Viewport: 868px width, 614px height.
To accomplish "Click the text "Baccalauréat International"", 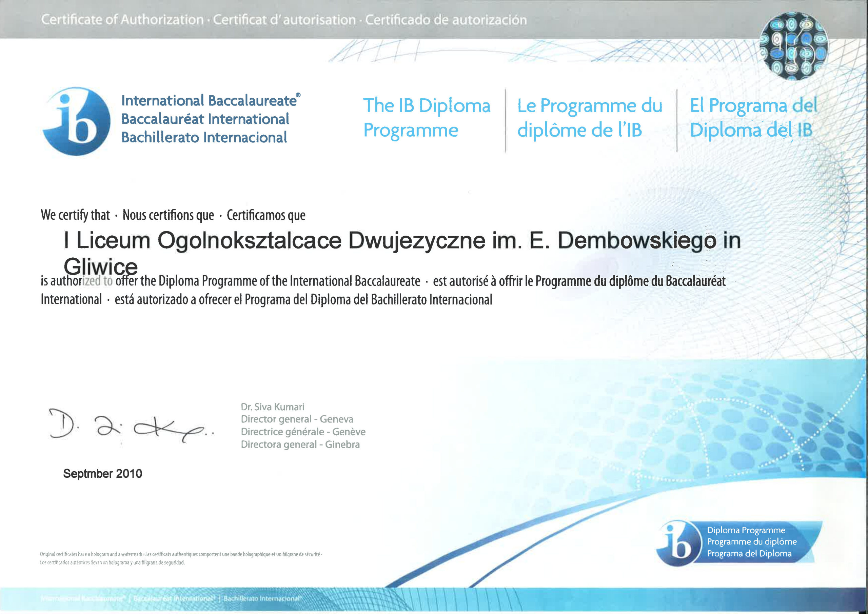I will tap(205, 119).
